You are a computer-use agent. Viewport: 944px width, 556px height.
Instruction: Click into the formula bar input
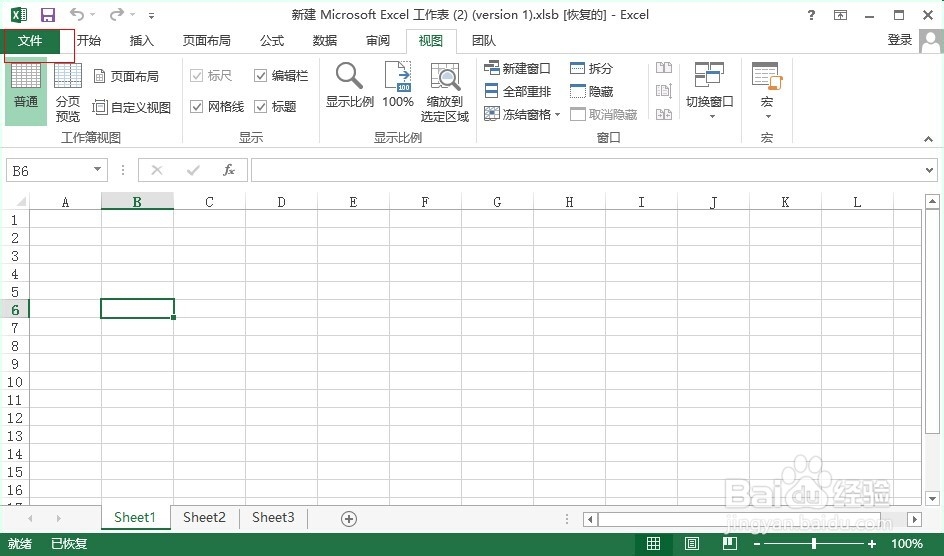(587, 170)
